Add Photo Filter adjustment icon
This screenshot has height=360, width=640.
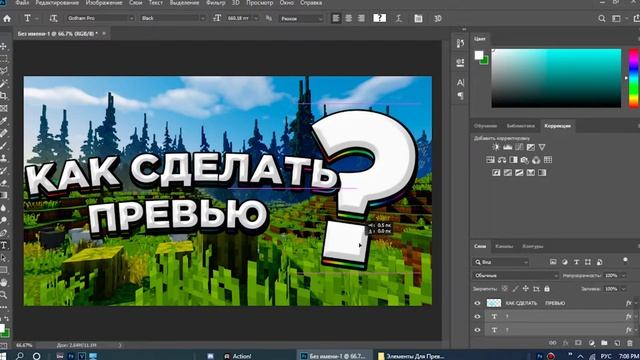click(x=524, y=160)
